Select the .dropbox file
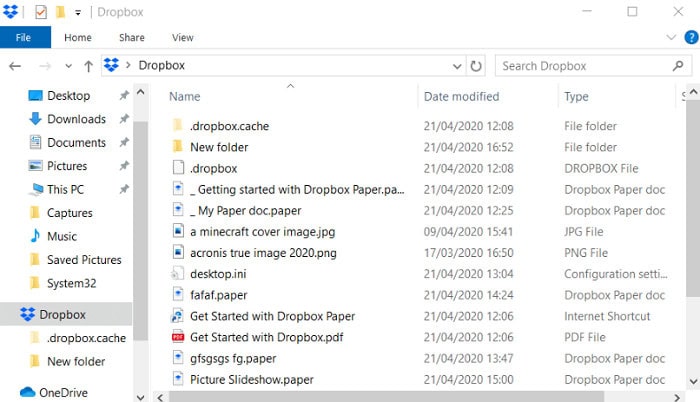Image resolution: width=700 pixels, height=402 pixels. point(213,168)
